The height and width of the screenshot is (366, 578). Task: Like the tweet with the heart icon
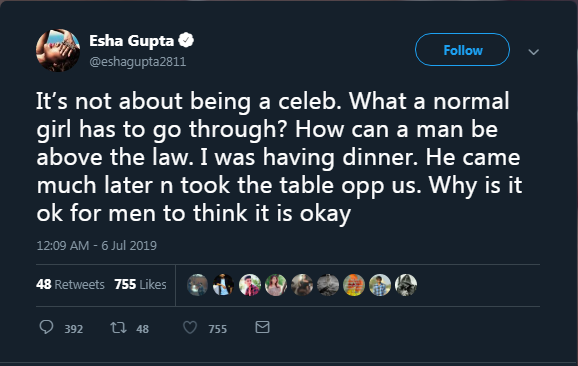pos(190,327)
